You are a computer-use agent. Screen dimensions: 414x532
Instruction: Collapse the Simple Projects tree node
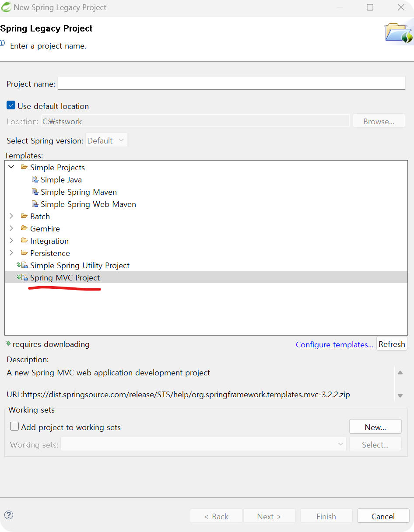[x=11, y=167]
